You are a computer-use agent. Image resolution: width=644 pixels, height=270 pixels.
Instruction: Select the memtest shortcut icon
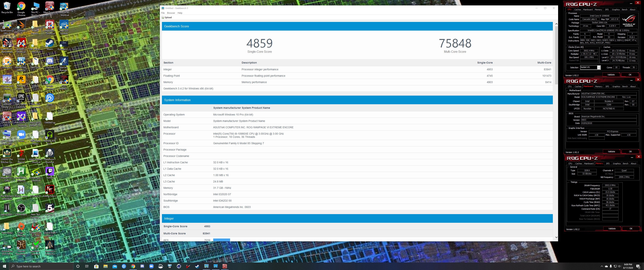(x=36, y=247)
